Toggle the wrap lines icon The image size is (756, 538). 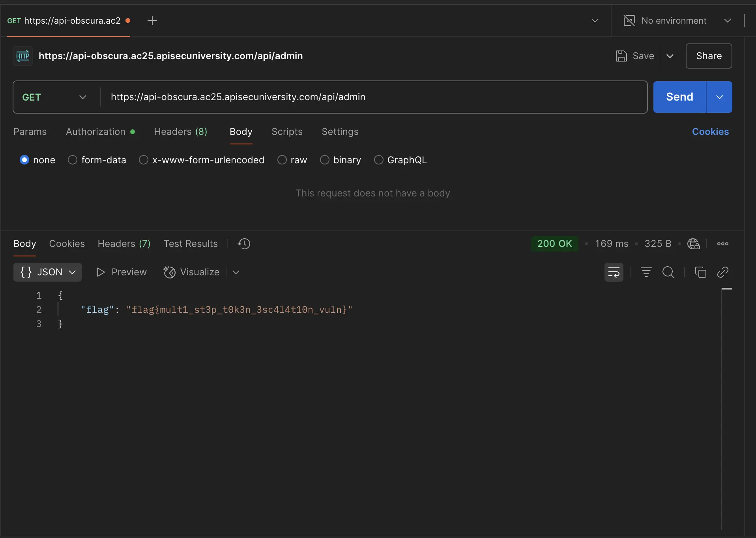(x=614, y=272)
